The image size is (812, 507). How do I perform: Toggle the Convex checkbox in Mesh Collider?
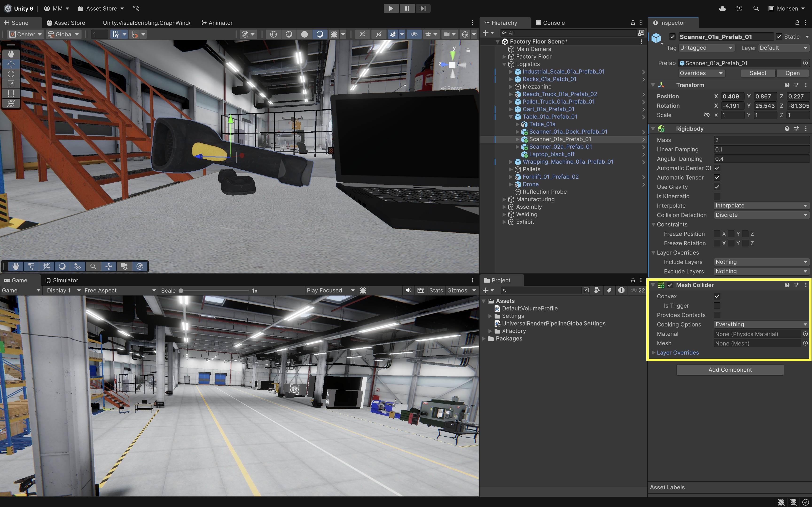coord(717,296)
